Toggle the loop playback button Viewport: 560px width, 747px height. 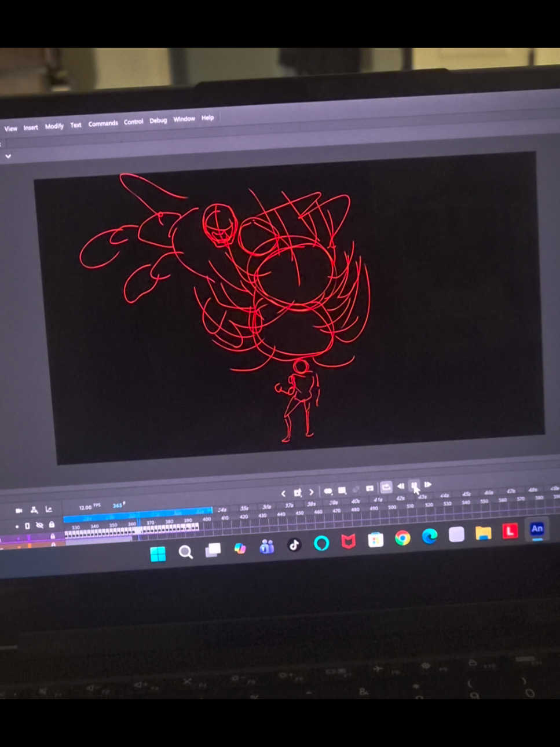pyautogui.click(x=386, y=488)
